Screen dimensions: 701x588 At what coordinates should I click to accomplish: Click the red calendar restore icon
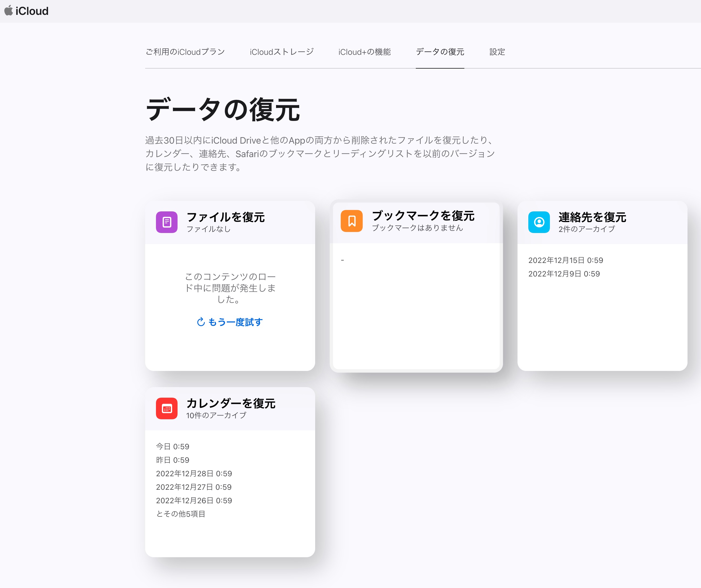click(x=166, y=408)
